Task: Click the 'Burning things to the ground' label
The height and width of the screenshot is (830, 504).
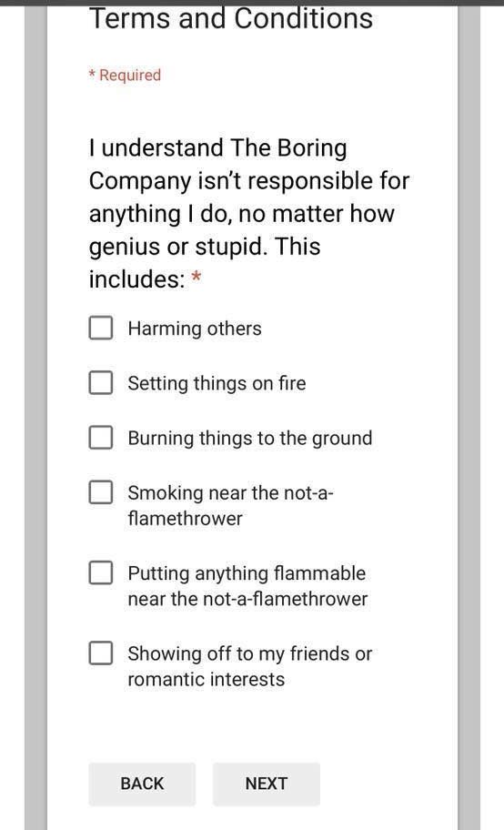Action: [x=250, y=439]
